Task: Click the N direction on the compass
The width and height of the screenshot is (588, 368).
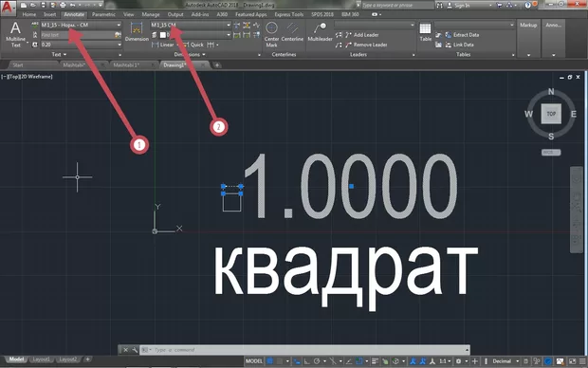Action: (x=551, y=91)
